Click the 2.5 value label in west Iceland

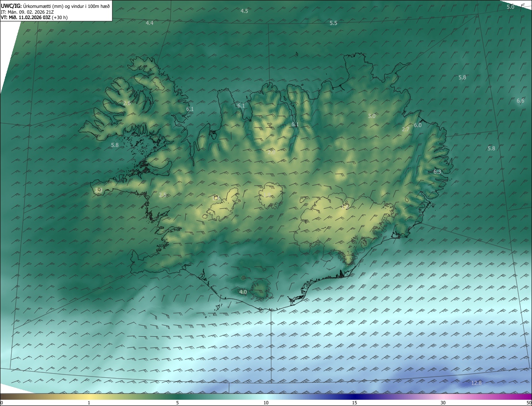coord(163,195)
